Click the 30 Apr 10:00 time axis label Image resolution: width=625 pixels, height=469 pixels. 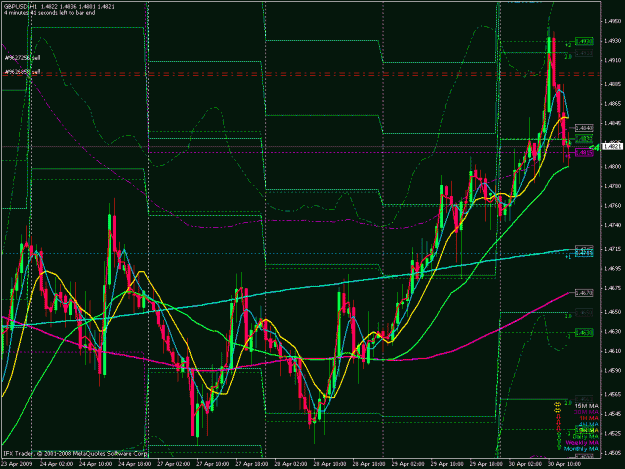pyautogui.click(x=564, y=464)
